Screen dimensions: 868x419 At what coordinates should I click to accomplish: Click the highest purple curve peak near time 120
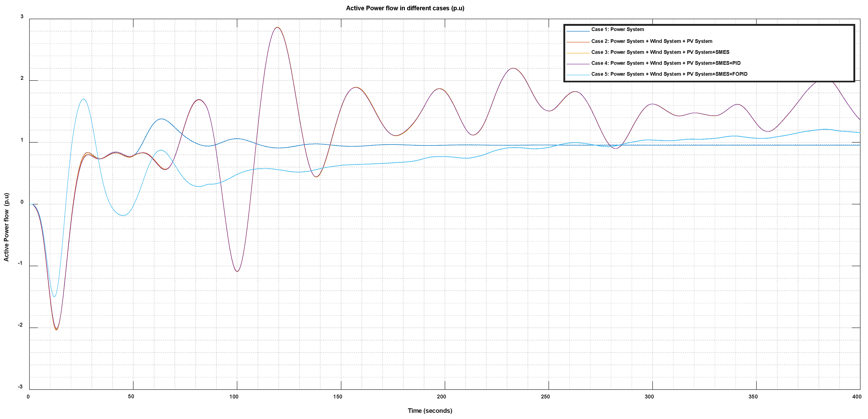277,28
